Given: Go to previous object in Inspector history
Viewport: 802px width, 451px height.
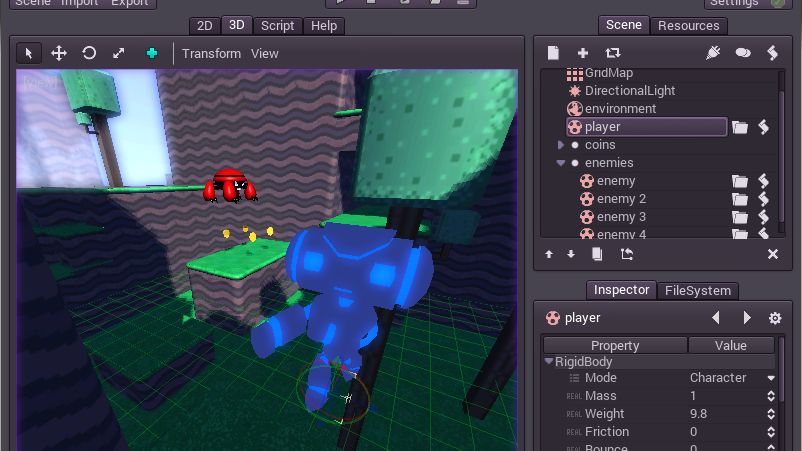Looking at the screenshot, I should pyautogui.click(x=716, y=318).
